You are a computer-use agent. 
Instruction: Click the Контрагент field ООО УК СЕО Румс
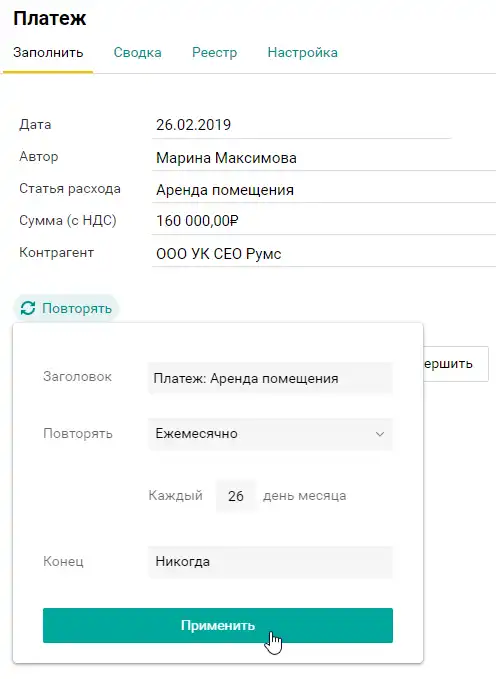click(324, 253)
